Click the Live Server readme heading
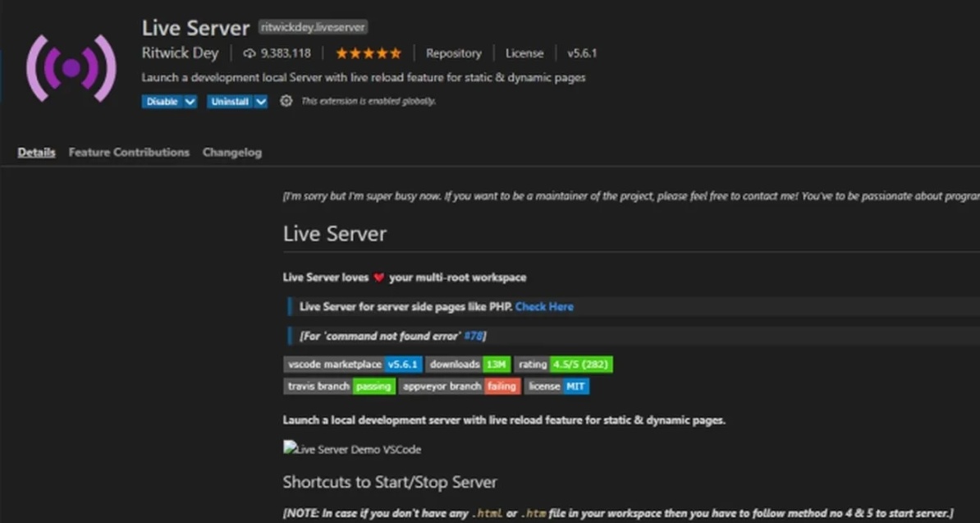This screenshot has width=980, height=523. pos(334,234)
